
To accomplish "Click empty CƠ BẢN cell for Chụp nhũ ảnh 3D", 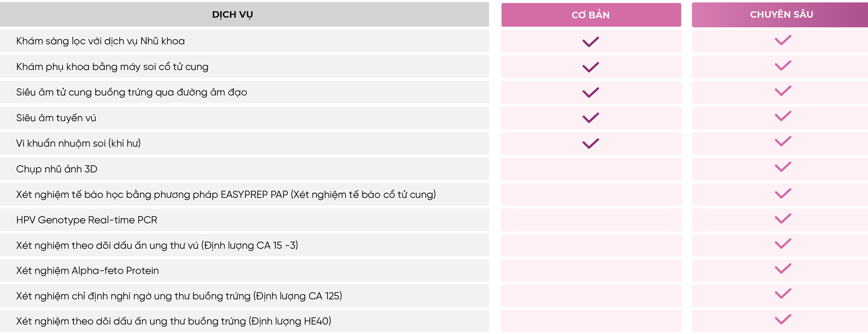I will pos(591,169).
